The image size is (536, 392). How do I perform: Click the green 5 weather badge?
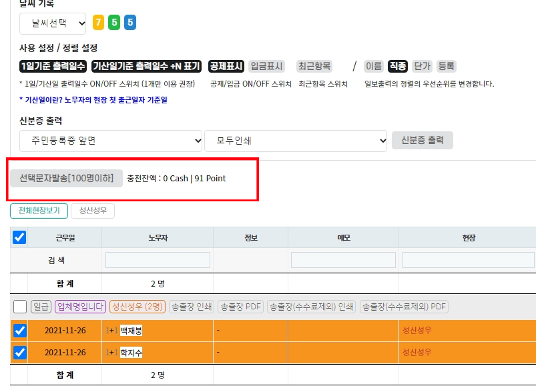tap(114, 23)
